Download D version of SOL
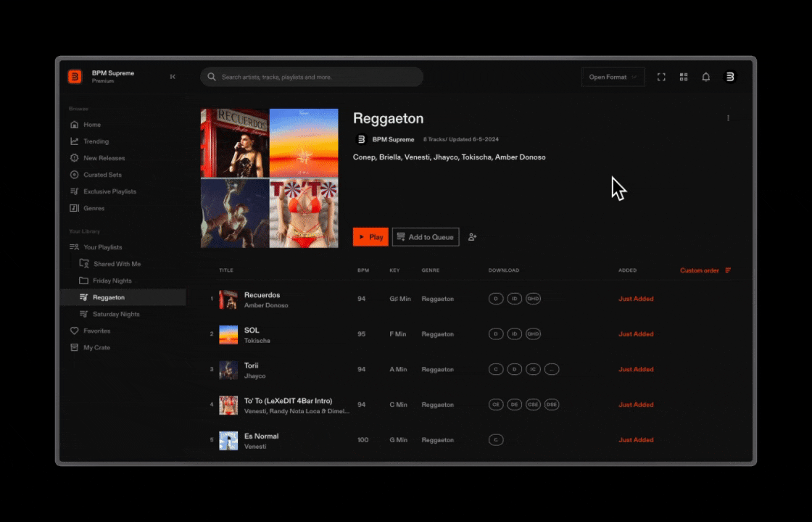812x522 pixels. (x=496, y=334)
